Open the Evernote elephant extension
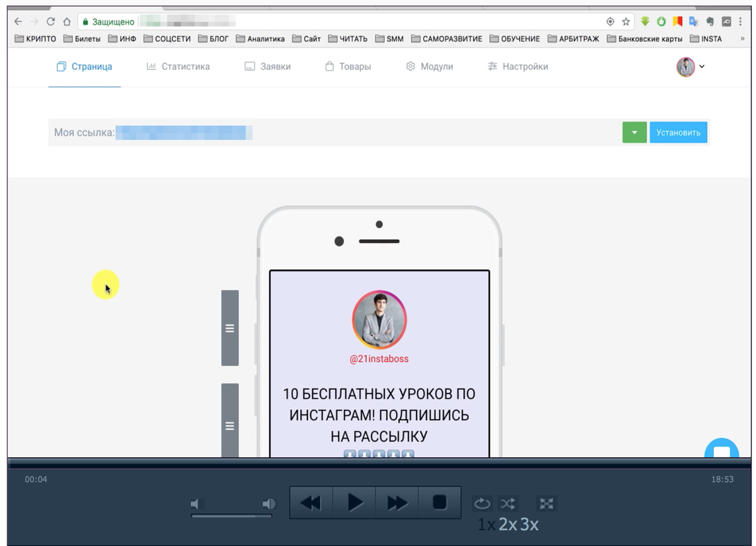Screen dimensions: 756x546 point(710,21)
